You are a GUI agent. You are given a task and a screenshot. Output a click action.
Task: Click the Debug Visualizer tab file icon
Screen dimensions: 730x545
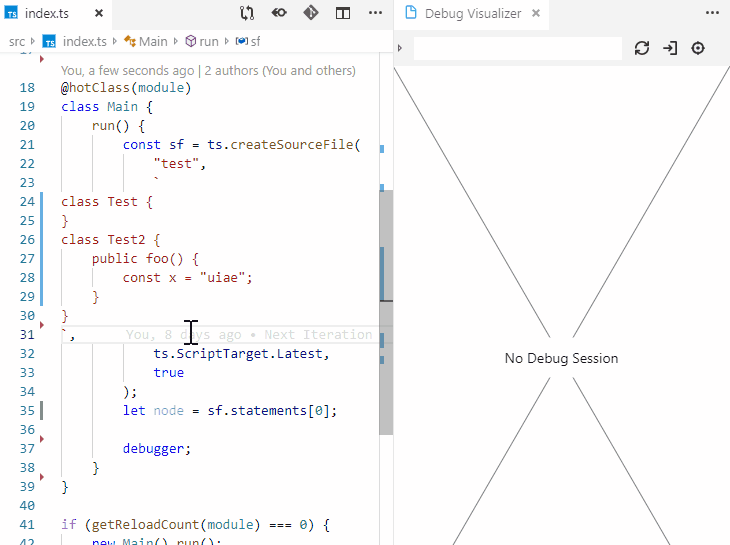pyautogui.click(x=411, y=13)
